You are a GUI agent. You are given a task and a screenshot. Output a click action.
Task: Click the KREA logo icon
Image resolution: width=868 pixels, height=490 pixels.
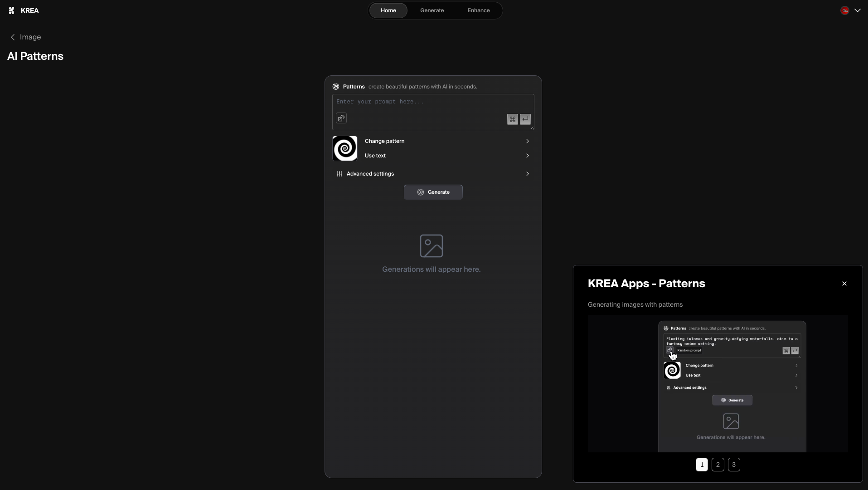[11, 10]
